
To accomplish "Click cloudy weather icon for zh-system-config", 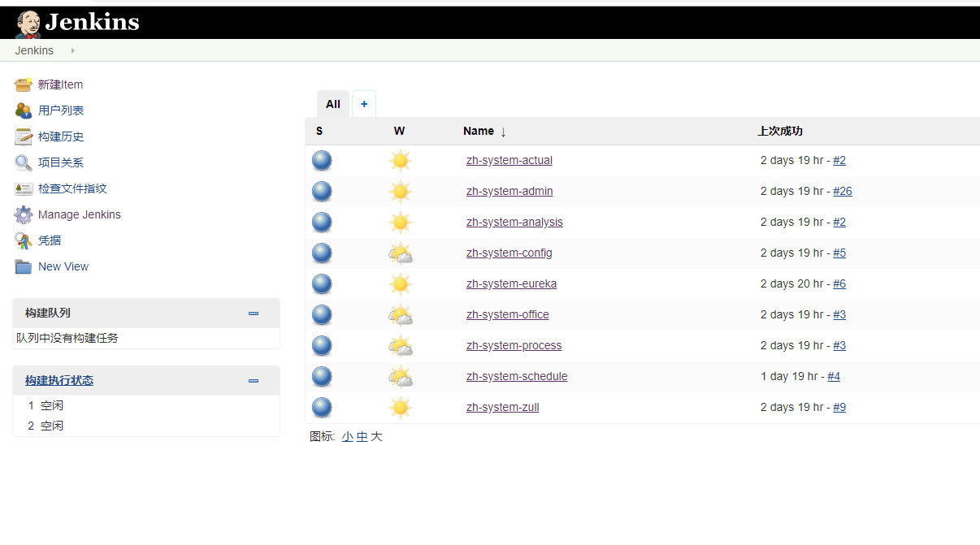I will tap(401, 253).
